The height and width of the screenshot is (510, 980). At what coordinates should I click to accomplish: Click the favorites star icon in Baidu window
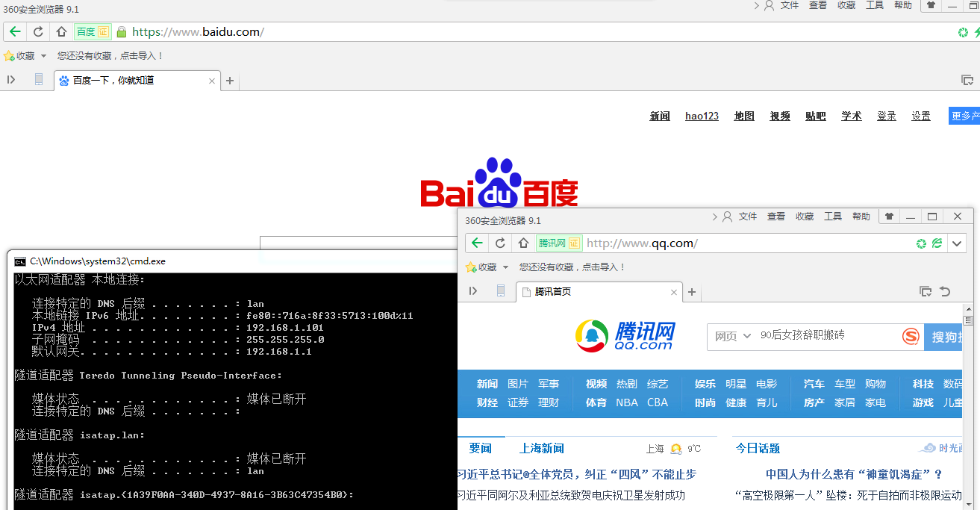coord(9,56)
